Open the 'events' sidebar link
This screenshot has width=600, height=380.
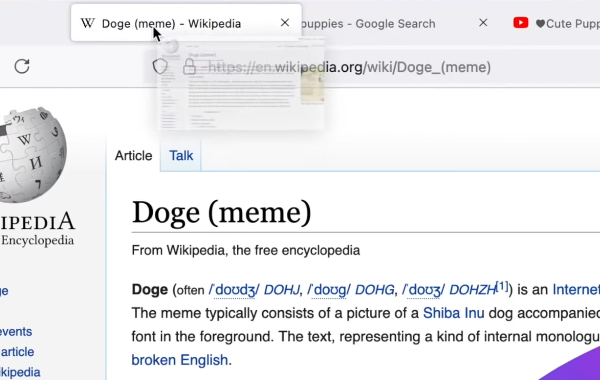(16, 331)
